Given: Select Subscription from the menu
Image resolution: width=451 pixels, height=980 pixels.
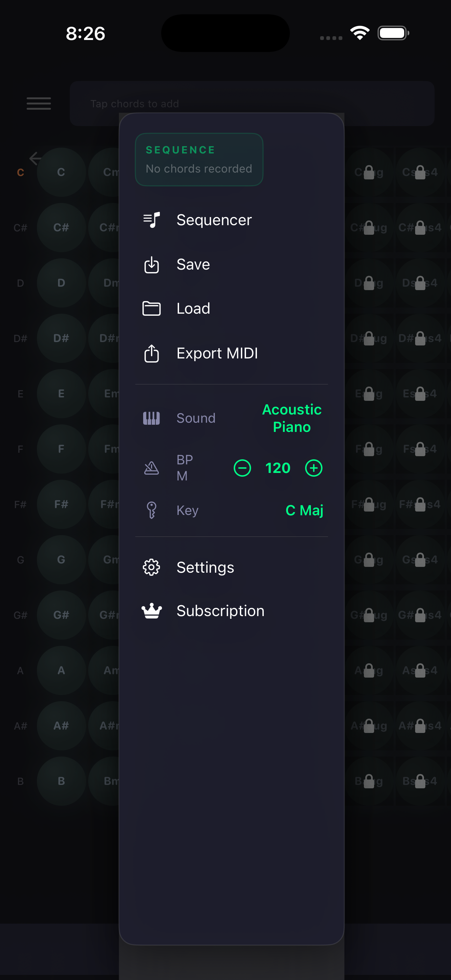Looking at the screenshot, I should coord(220,611).
